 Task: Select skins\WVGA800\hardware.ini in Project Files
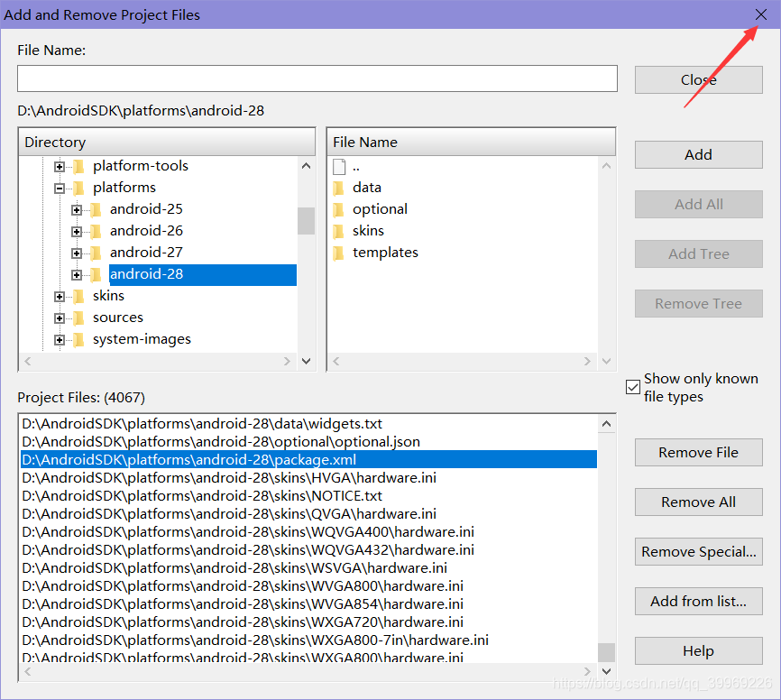tap(308, 586)
